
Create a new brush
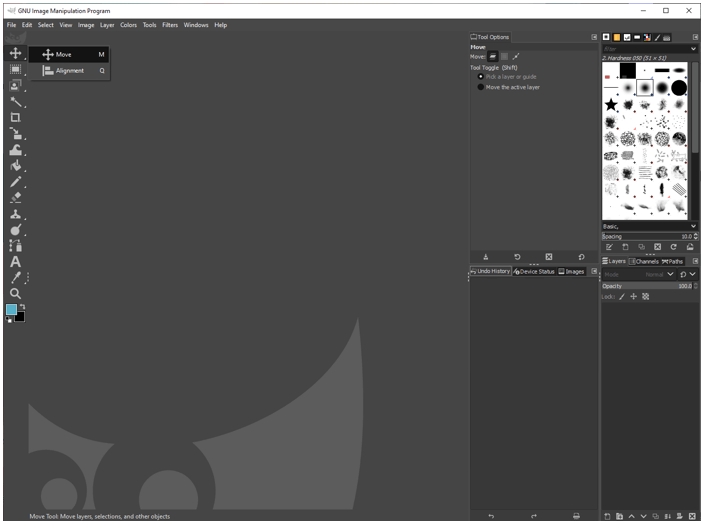[625, 247]
